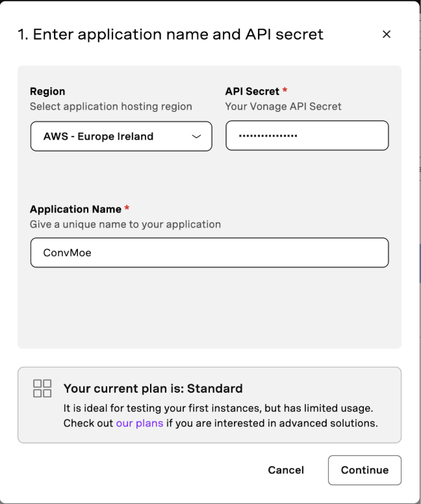421x504 pixels.
Task: Click the red asterisk beside API Secret
Action: tap(285, 90)
